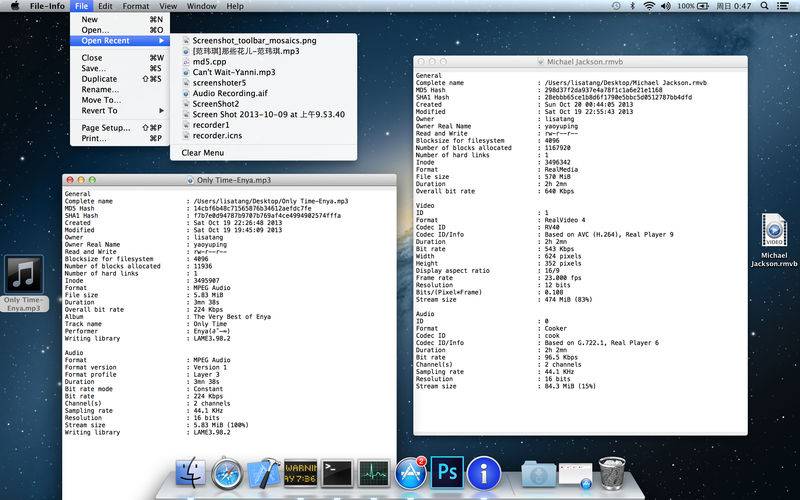Open recent Audio Recording.aif

[263, 93]
